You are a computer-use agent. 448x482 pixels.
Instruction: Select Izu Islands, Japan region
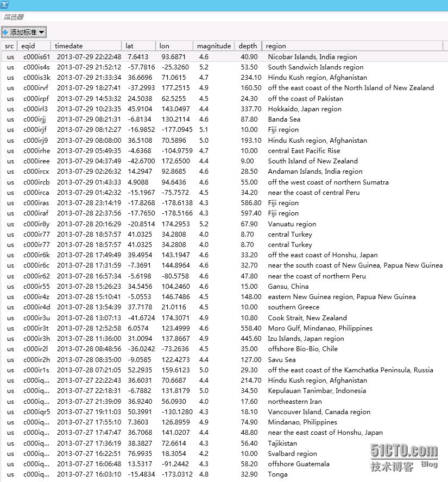pyautogui.click(x=306, y=339)
